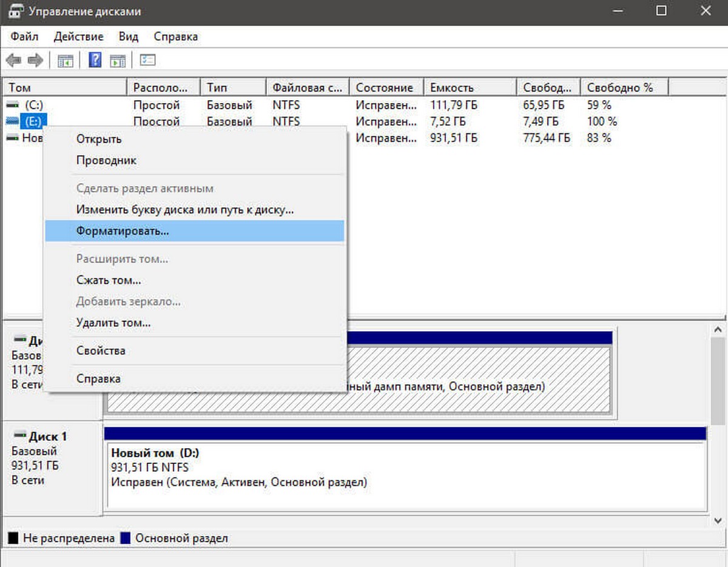The width and height of the screenshot is (728, 567).
Task: Click the disk pane scrollbar down arrow
Action: (x=717, y=520)
